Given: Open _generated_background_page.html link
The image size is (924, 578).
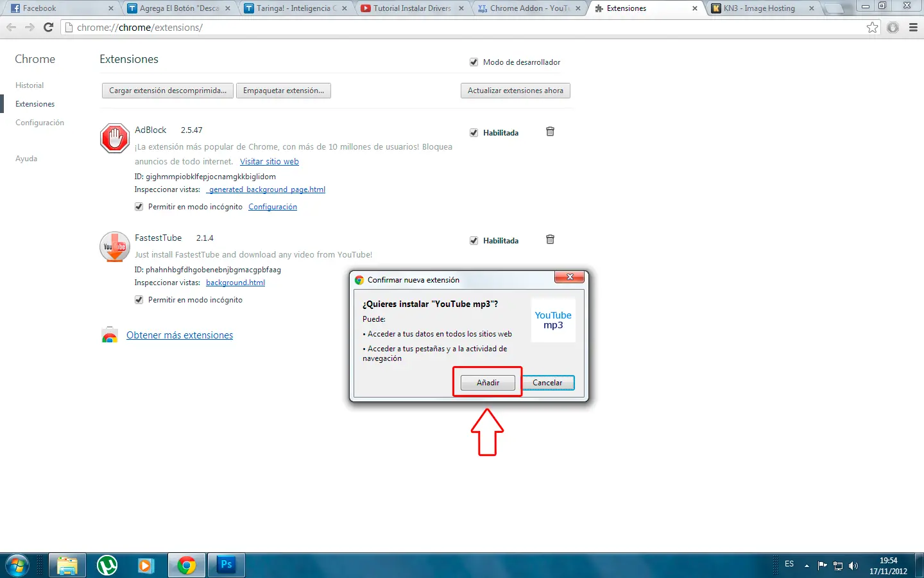Looking at the screenshot, I should [x=266, y=189].
